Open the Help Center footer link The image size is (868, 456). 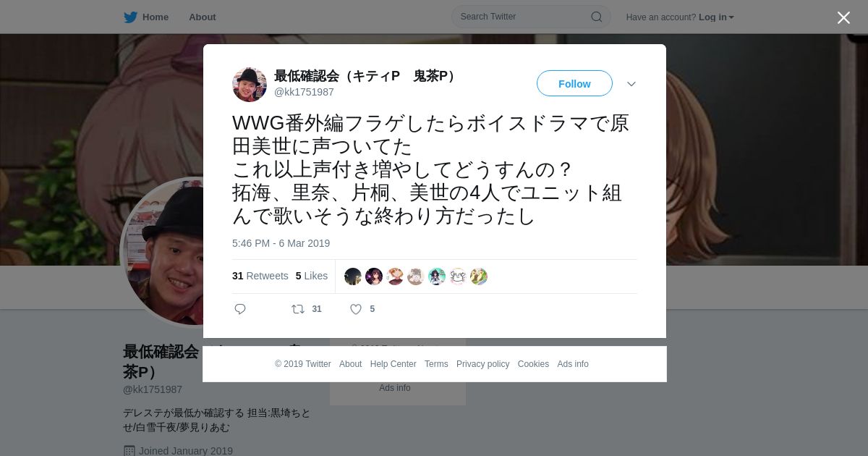click(393, 364)
